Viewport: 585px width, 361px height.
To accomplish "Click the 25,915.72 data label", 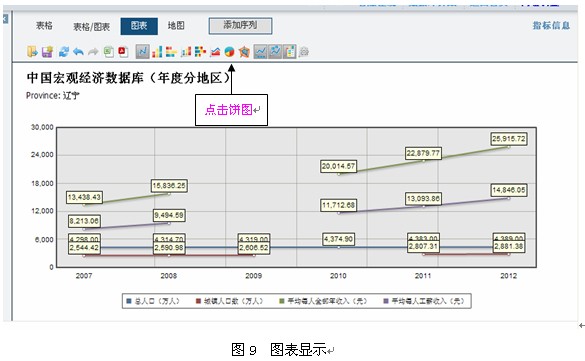I will pyautogui.click(x=509, y=139).
